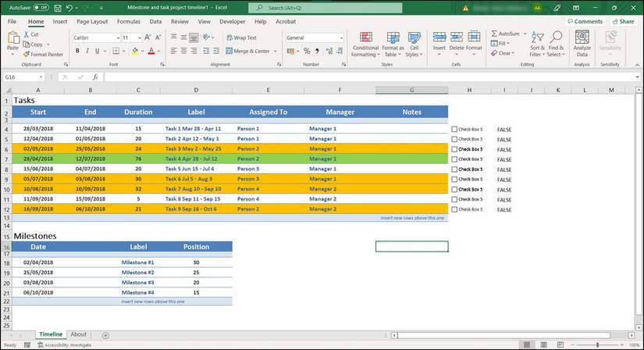Click the Share button

click(622, 22)
